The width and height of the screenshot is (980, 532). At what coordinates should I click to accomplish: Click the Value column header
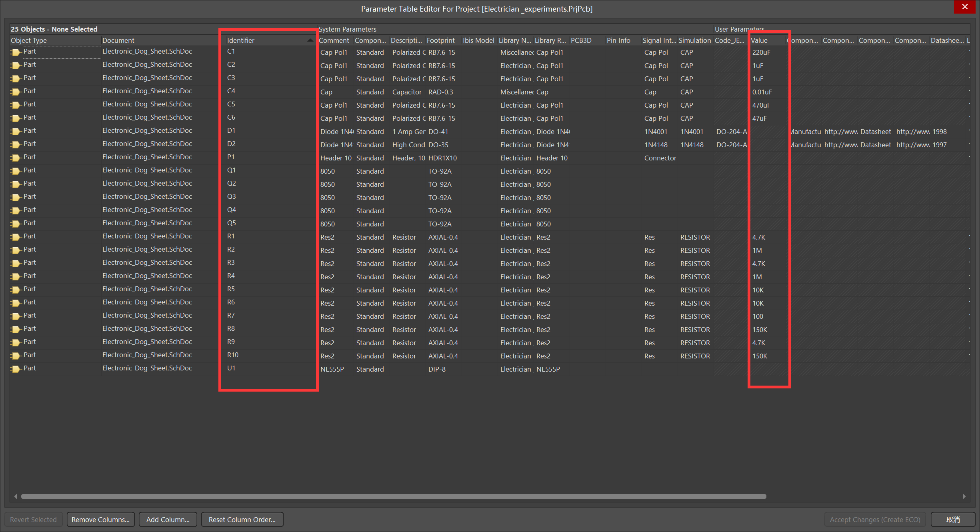pyautogui.click(x=759, y=40)
